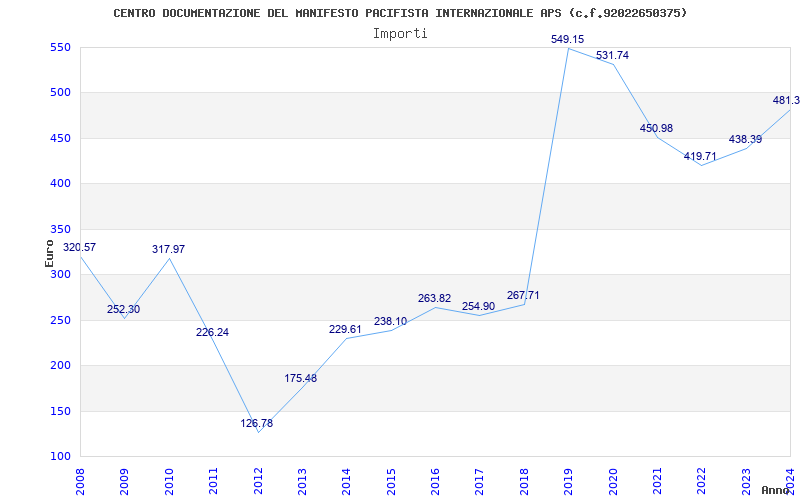This screenshot has width=800, height=500.
Task: Click the 200 value on Euro axis
Action: click(x=60, y=366)
